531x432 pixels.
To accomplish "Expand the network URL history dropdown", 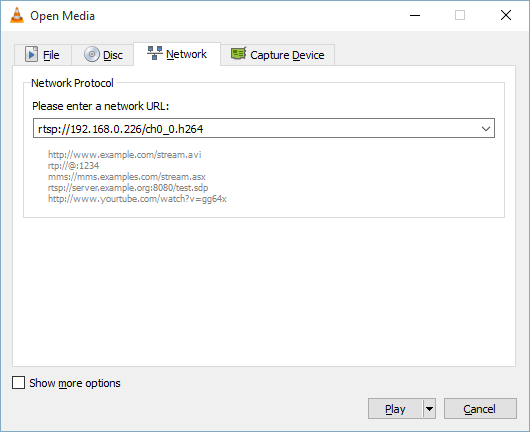I will (486, 128).
